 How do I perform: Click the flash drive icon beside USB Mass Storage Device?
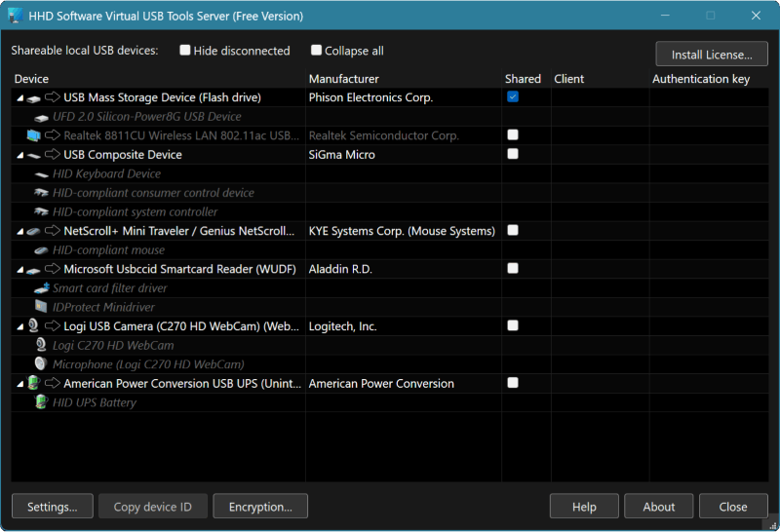pyautogui.click(x=33, y=98)
